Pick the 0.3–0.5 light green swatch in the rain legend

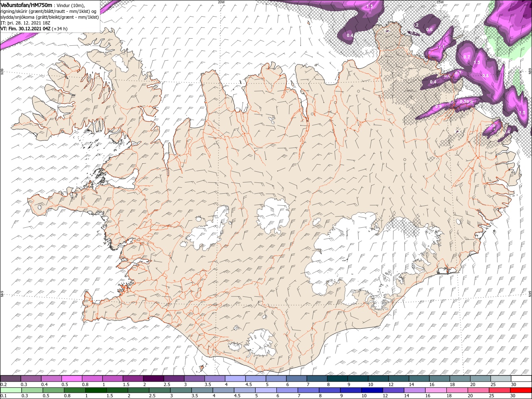coord(32,390)
